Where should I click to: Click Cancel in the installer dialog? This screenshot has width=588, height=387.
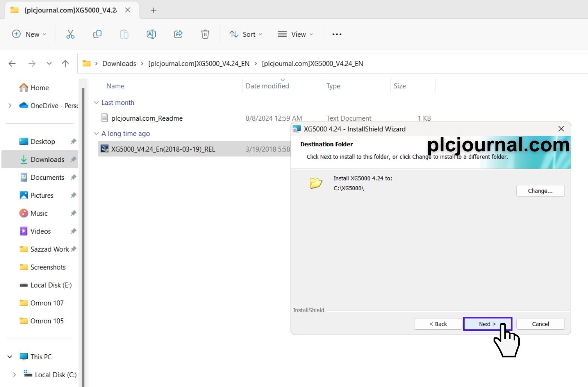click(540, 324)
